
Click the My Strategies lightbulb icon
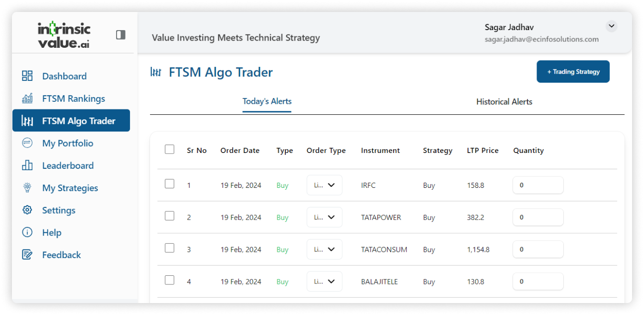coord(27,188)
